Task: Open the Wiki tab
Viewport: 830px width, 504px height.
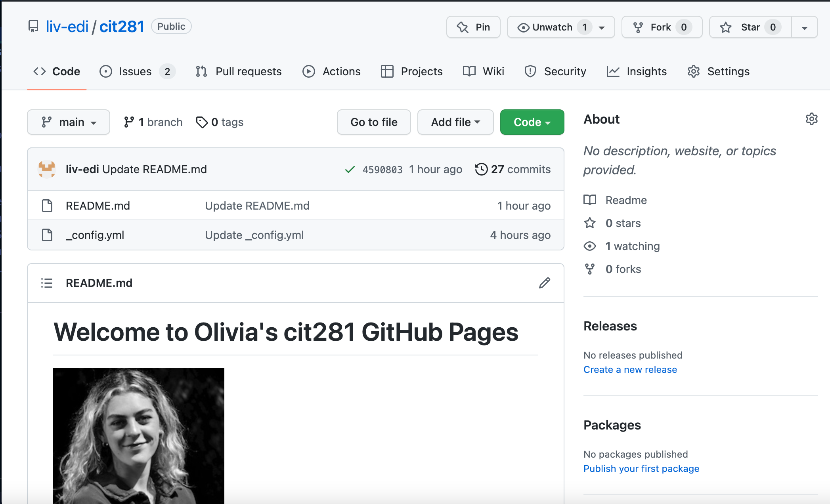Action: point(484,71)
